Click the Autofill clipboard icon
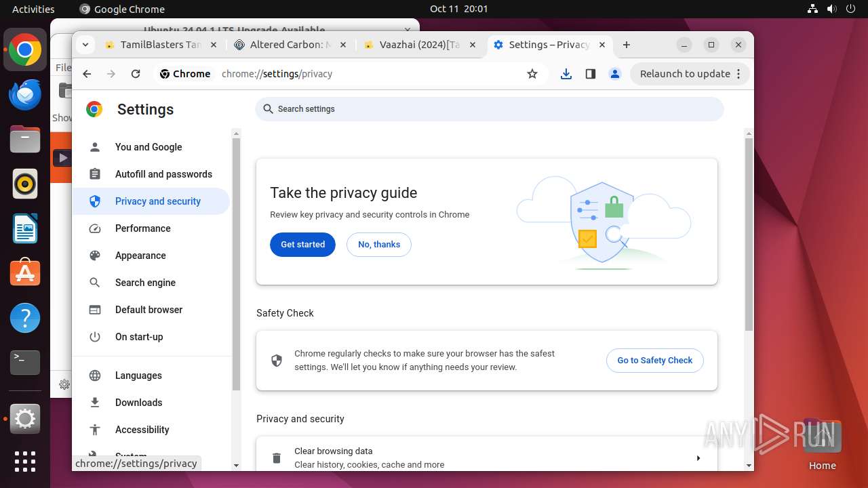Image resolution: width=868 pixels, height=488 pixels. point(95,174)
